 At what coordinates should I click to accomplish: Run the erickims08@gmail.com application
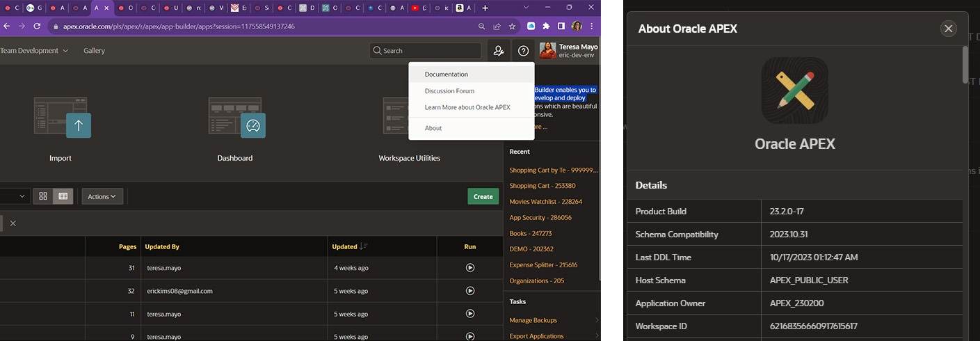pyautogui.click(x=470, y=291)
